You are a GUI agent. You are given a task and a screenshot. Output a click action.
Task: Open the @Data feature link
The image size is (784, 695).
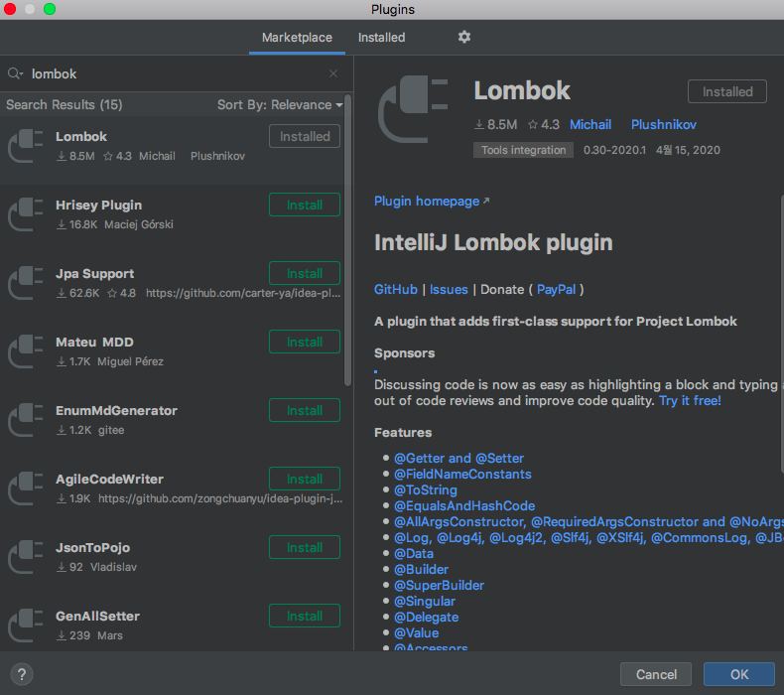pyautogui.click(x=414, y=553)
